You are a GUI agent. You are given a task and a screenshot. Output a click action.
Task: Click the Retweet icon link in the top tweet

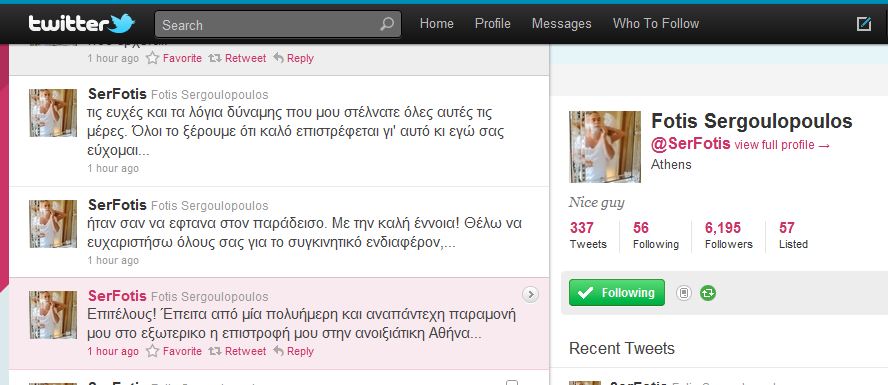pyautogui.click(x=237, y=58)
